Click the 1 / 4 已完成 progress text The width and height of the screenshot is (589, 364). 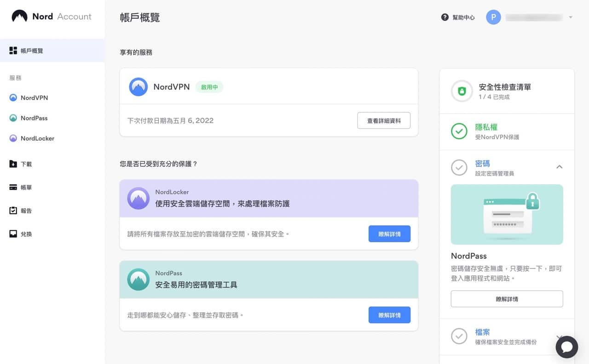pos(494,97)
